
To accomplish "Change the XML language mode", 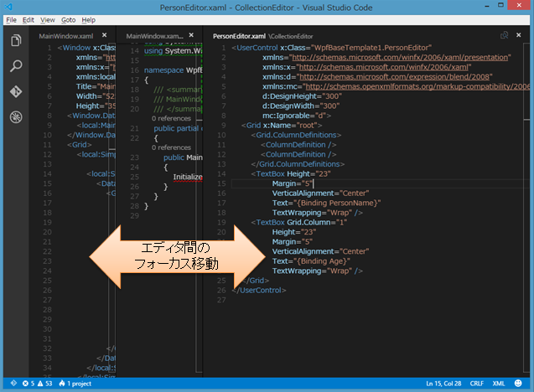I will (x=499, y=384).
